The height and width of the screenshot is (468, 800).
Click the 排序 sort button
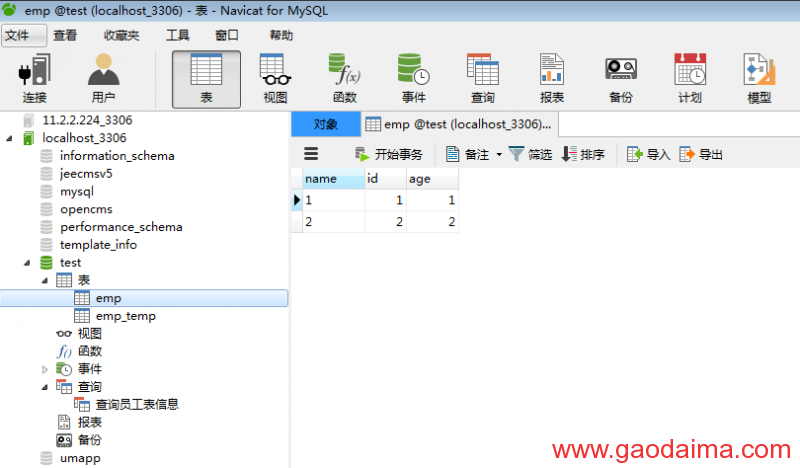583,154
